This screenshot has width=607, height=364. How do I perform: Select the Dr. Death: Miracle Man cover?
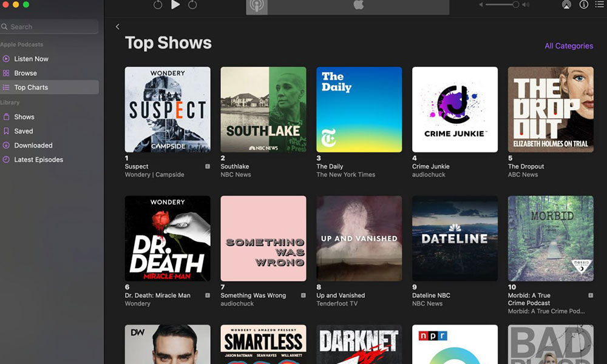(168, 238)
